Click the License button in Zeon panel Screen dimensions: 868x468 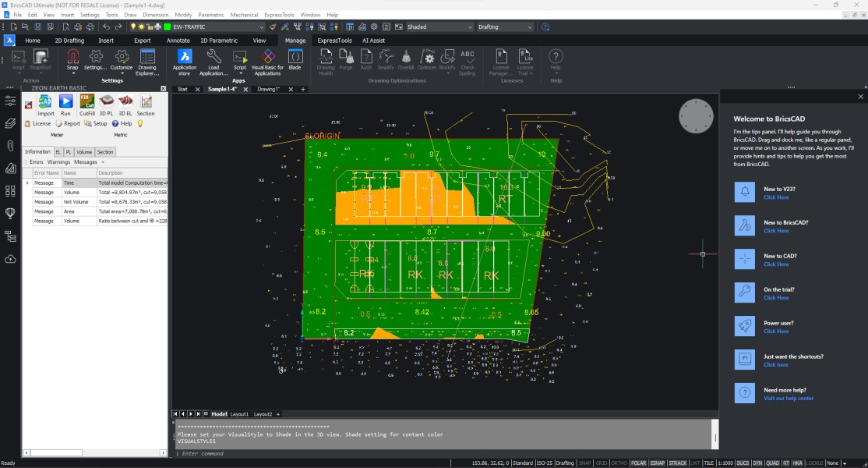(37, 123)
